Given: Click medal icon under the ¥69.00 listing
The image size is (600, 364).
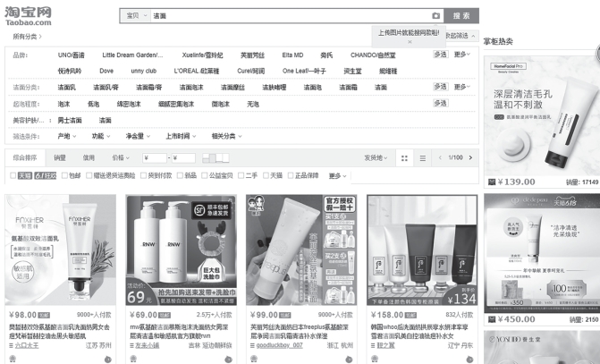Looking at the screenshot, I should pyautogui.click(x=133, y=359).
